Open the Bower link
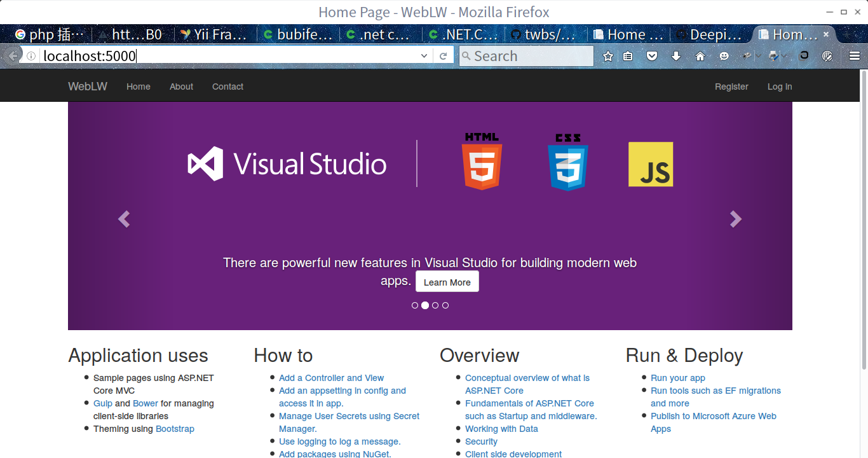This screenshot has width=868, height=458. coord(146,403)
